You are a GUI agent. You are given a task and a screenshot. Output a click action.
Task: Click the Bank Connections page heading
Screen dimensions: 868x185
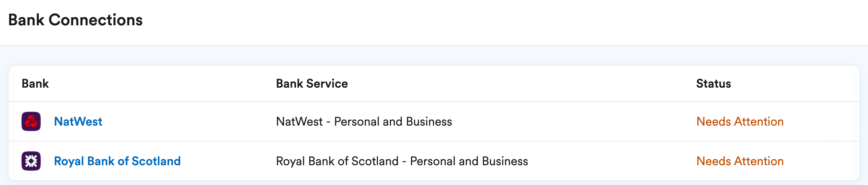(x=75, y=20)
